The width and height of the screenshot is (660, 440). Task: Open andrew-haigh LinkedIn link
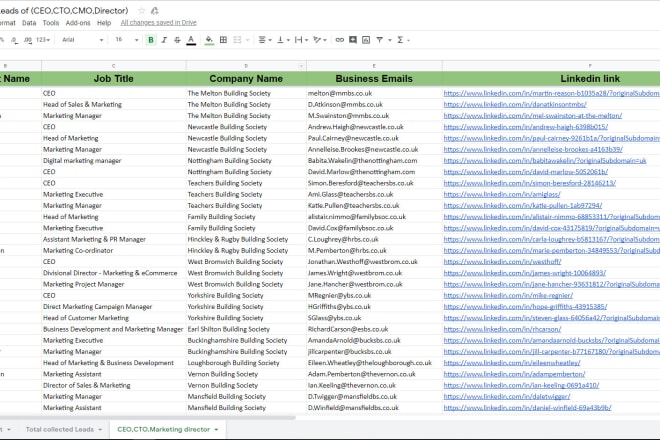click(526, 127)
